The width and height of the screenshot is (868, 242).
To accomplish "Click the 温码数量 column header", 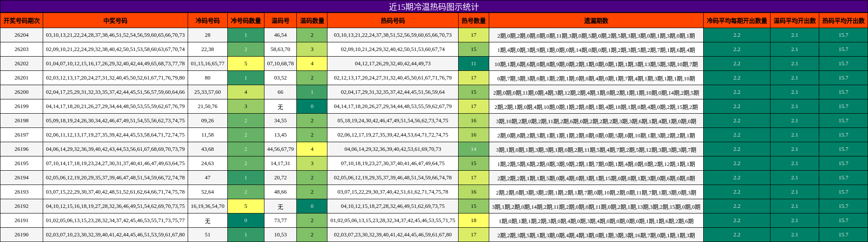I will [312, 21].
